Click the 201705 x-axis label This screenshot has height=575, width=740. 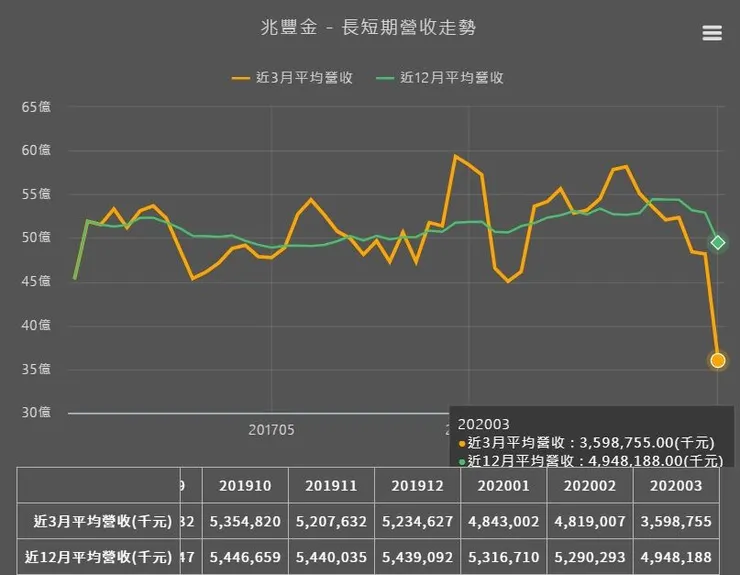click(271, 430)
